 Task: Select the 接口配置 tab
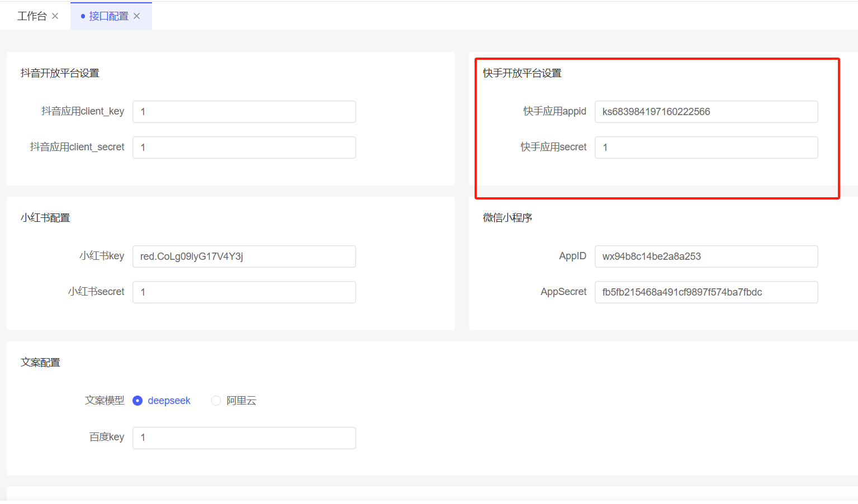[x=108, y=16]
